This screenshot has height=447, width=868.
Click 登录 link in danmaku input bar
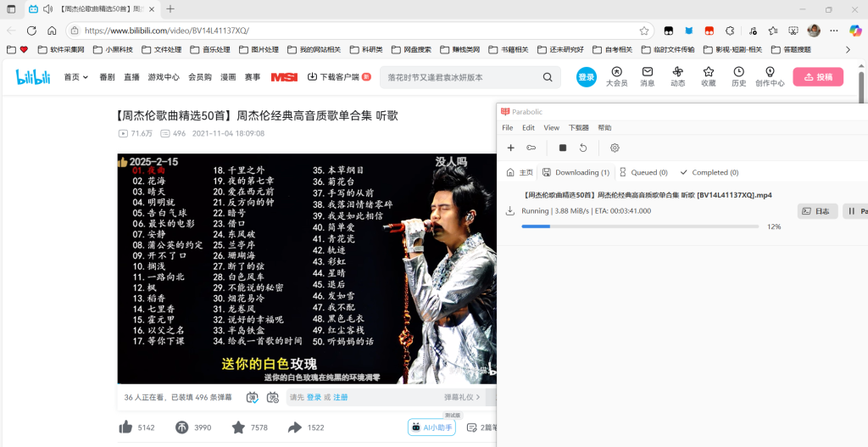pos(314,397)
